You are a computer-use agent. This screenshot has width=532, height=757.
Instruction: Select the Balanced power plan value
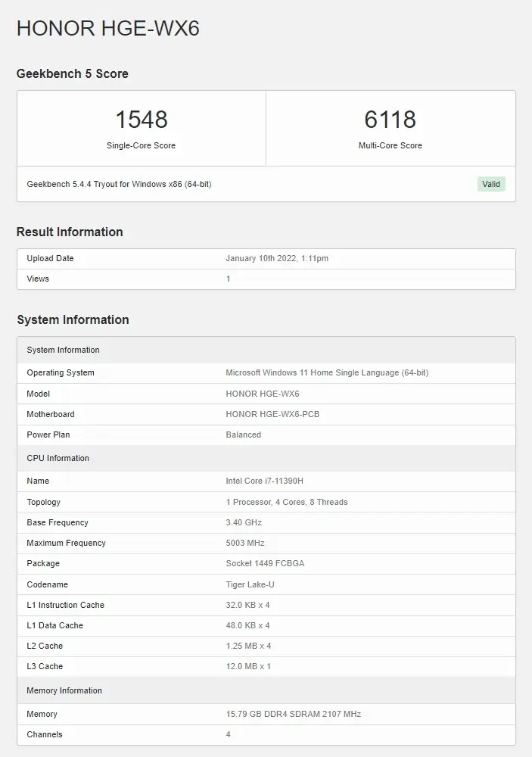(x=244, y=435)
